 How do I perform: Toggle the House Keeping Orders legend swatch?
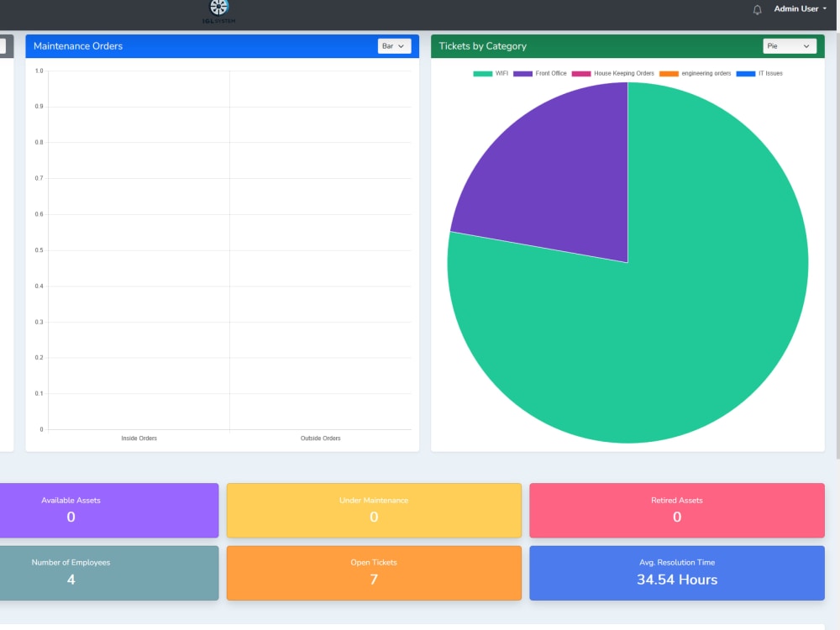[581, 73]
